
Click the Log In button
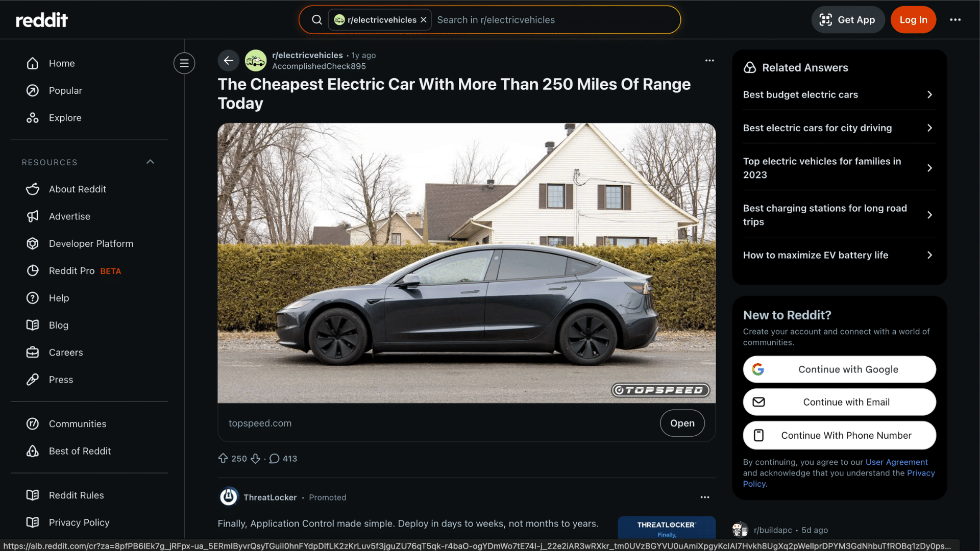(913, 20)
